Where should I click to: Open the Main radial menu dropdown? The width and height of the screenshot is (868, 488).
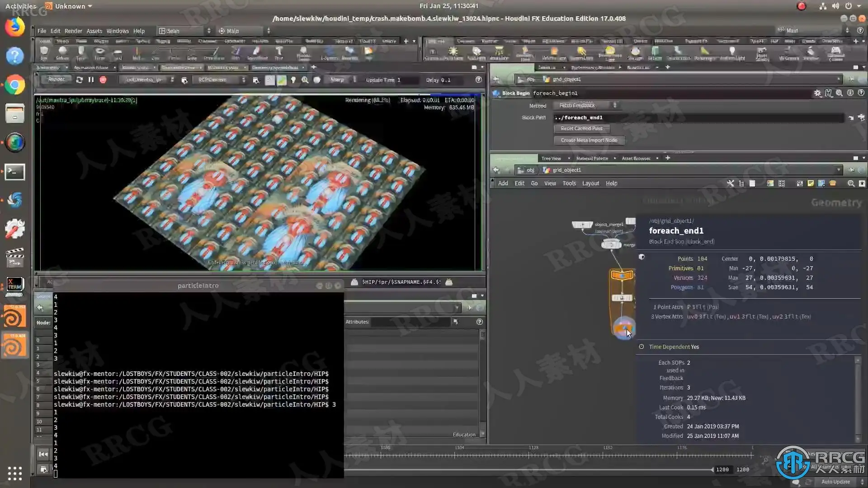pyautogui.click(x=244, y=31)
